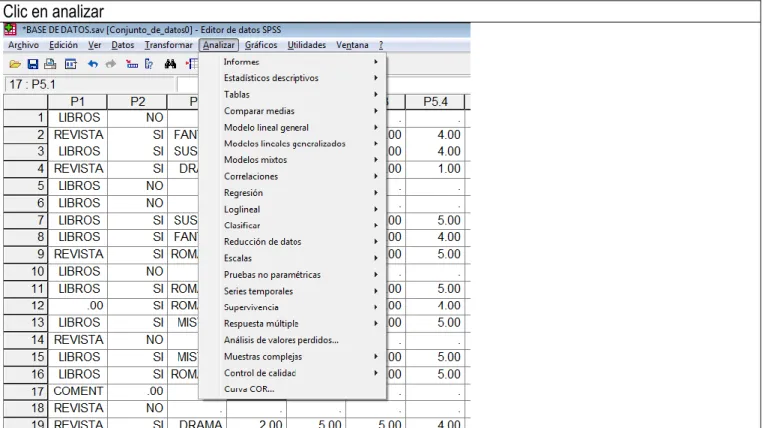Open the Gráficos menu
Screen dimensions: 762x428
point(261,45)
